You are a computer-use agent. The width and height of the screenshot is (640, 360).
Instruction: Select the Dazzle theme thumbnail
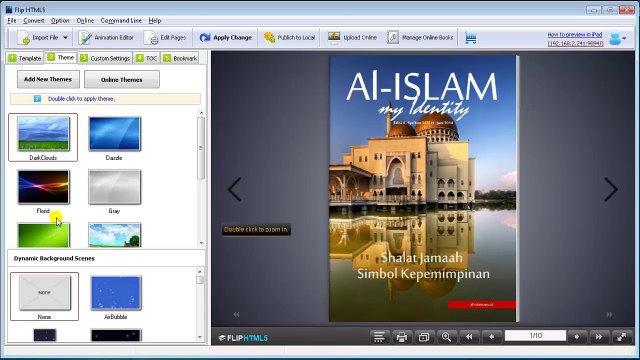[114, 134]
